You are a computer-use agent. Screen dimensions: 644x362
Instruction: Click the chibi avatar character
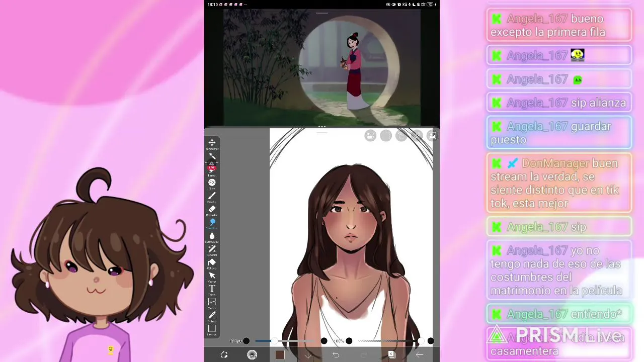[x=103, y=266]
